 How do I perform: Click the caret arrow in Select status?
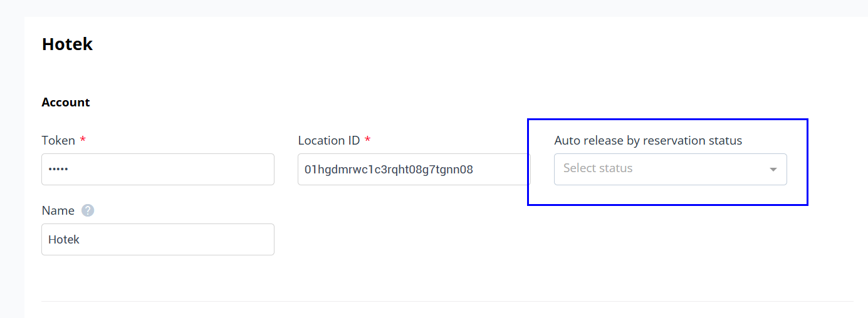coord(773,170)
